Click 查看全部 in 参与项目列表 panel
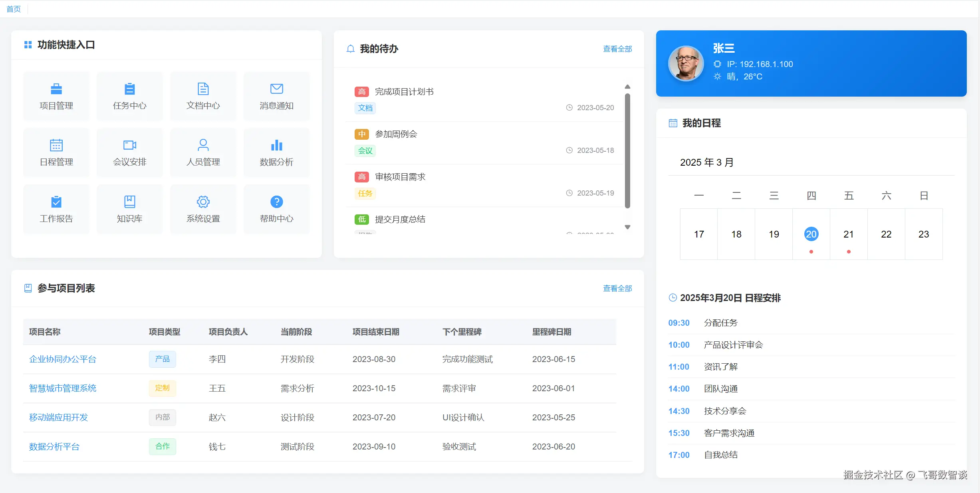Screen dimensions: 980x493 617,288
